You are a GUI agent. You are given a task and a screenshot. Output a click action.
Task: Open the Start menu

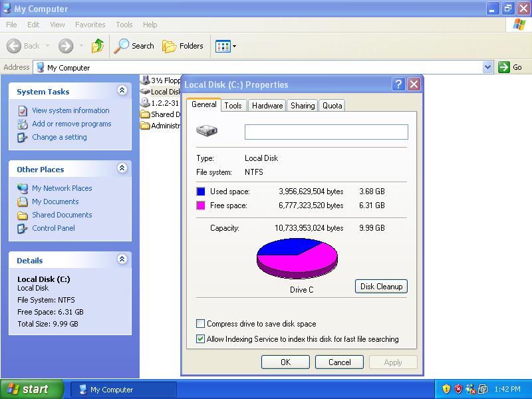(31, 389)
